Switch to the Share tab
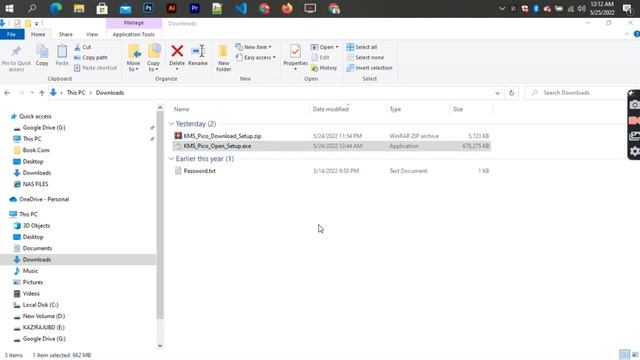The width and height of the screenshot is (640, 360). (65, 34)
